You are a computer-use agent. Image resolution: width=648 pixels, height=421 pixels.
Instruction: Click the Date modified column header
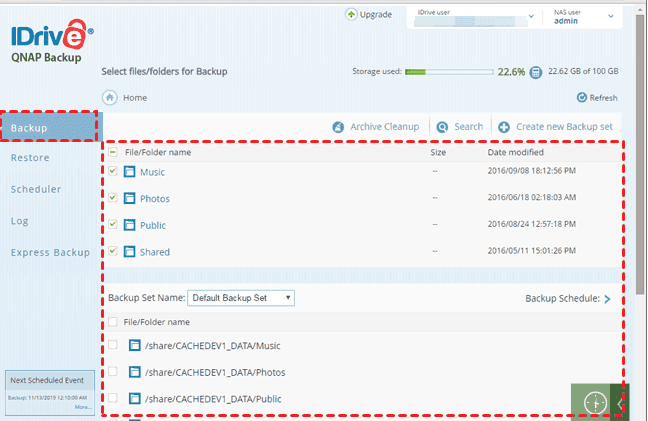pos(515,152)
